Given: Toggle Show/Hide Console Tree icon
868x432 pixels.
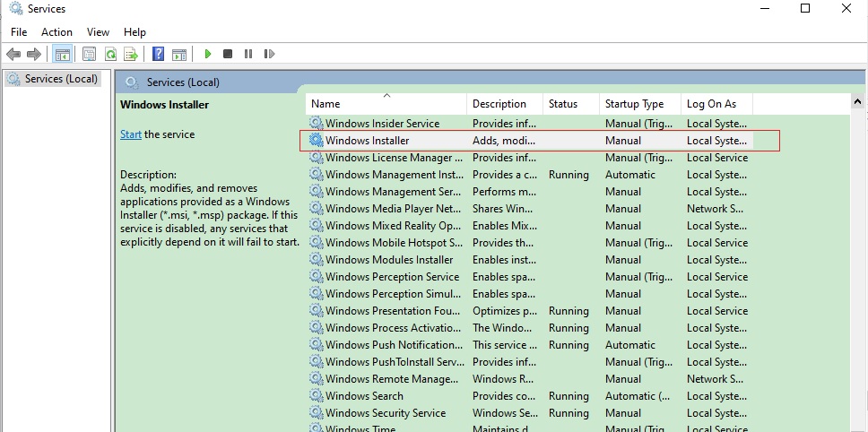Looking at the screenshot, I should click(63, 54).
